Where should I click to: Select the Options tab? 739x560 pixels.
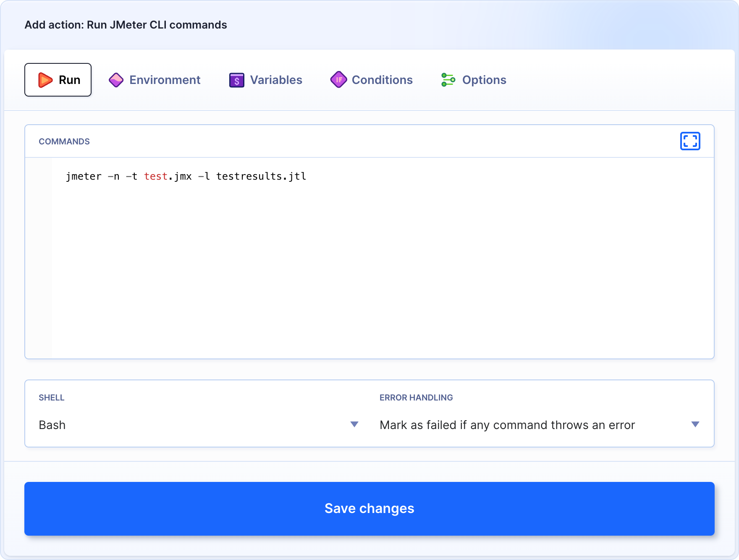[474, 80]
